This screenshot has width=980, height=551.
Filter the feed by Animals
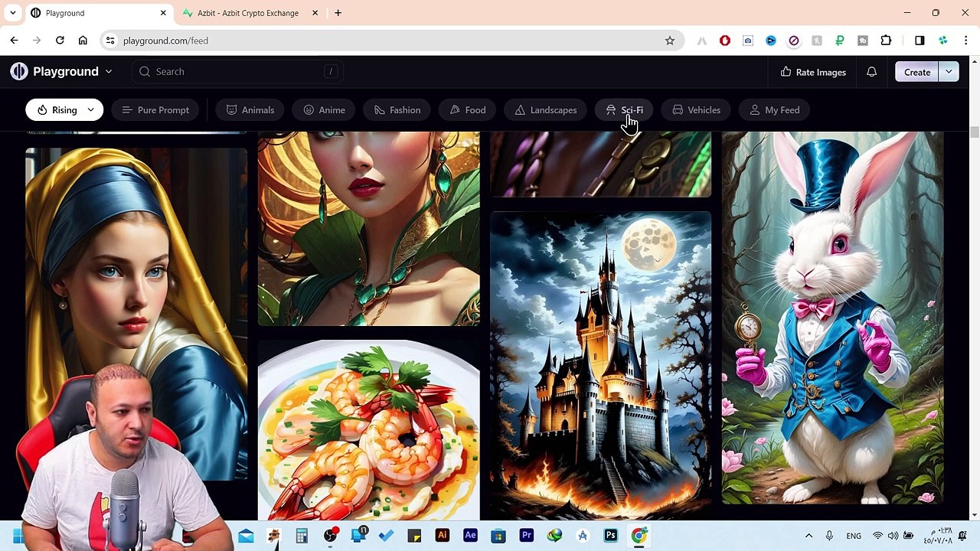[x=250, y=110]
